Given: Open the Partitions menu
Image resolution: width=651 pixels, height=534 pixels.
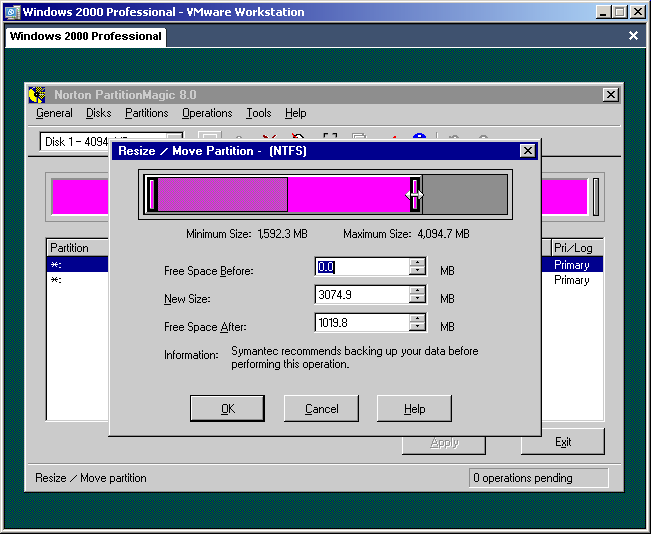Looking at the screenshot, I should [147, 113].
